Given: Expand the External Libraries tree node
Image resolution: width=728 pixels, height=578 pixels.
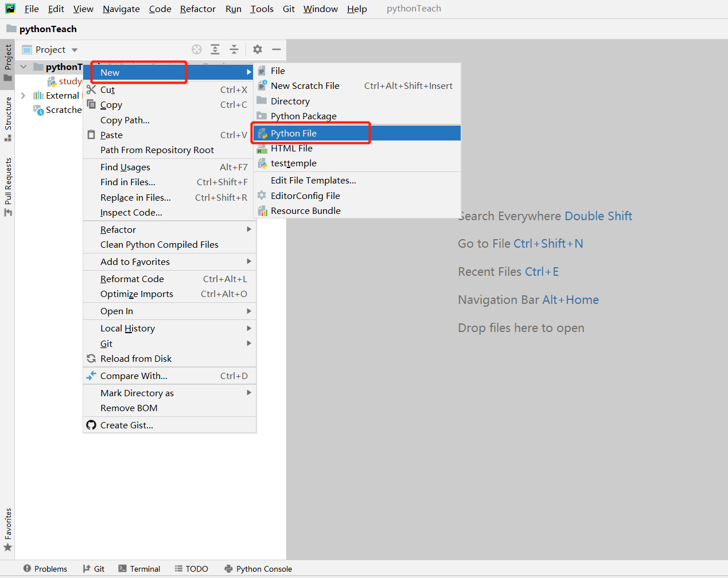Looking at the screenshot, I should click(23, 95).
